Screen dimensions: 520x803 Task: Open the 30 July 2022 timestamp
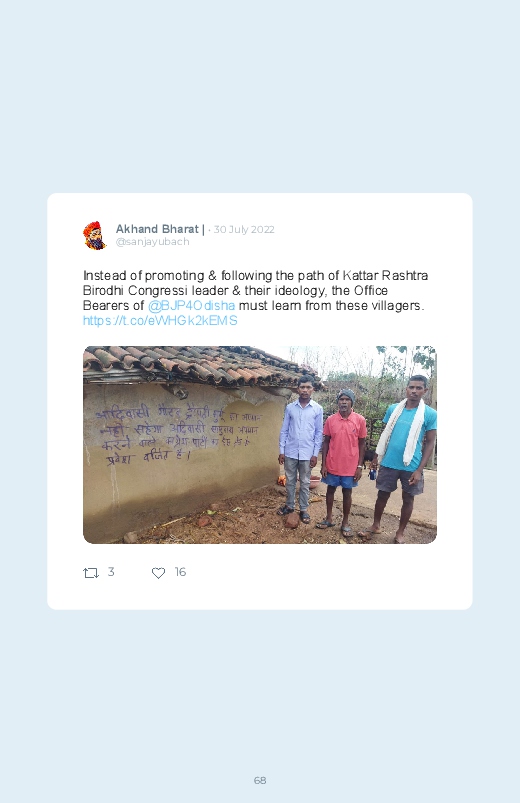click(x=244, y=229)
